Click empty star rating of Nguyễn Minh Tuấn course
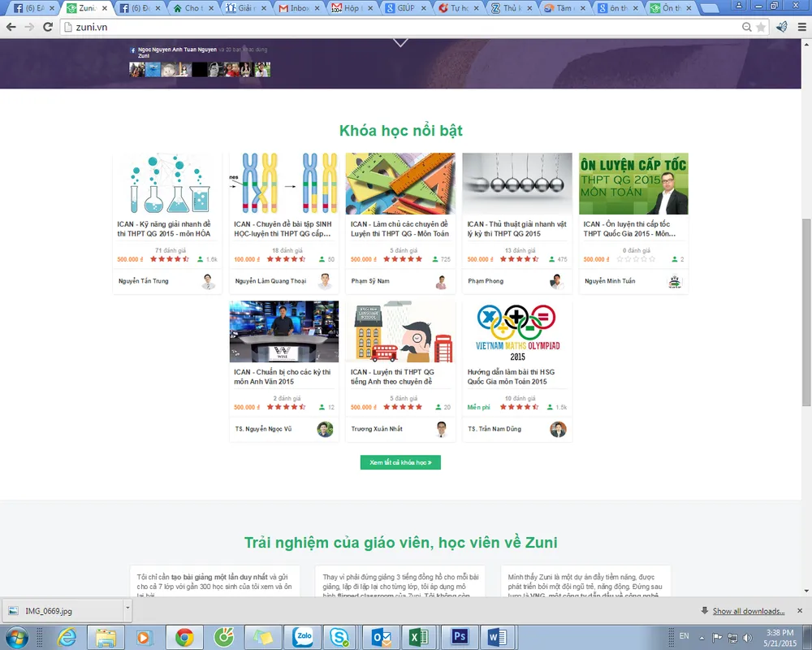Screen dimensions: 812x650 (x=636, y=259)
